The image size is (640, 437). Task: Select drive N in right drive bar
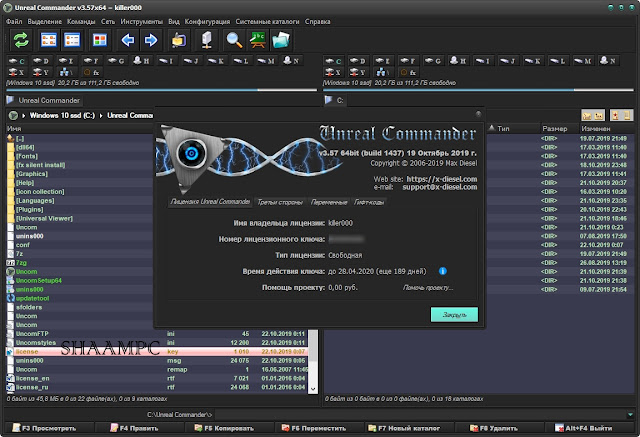[x=609, y=61]
